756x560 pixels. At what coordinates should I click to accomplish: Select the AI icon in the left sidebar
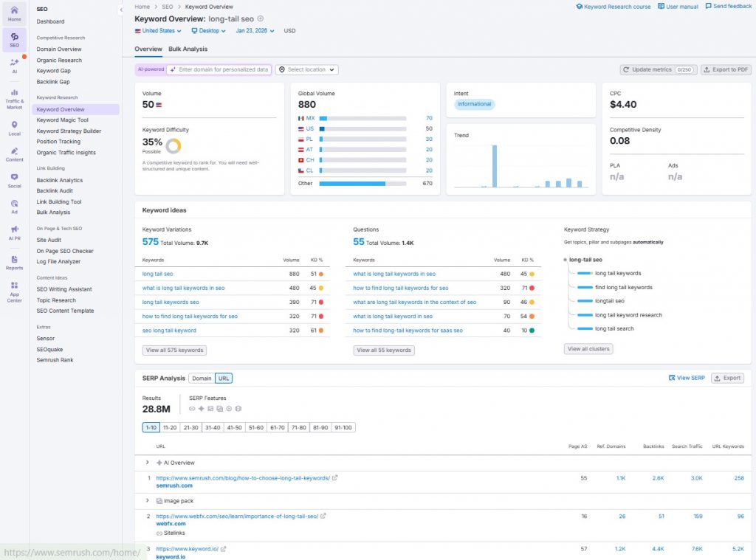coord(15,66)
